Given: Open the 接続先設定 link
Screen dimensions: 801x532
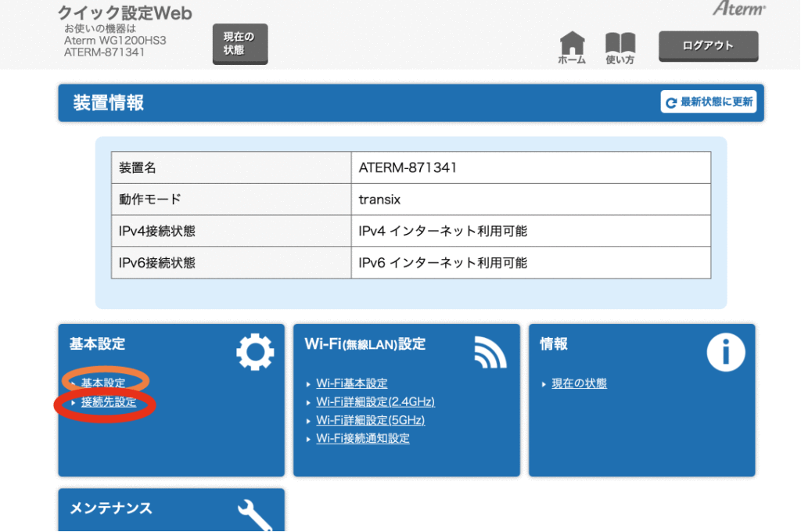Looking at the screenshot, I should 109,402.
